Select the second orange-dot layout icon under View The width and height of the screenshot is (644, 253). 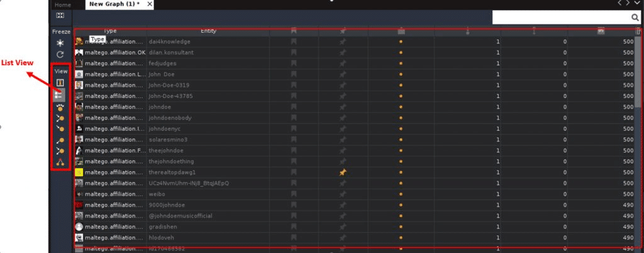pyautogui.click(x=60, y=119)
